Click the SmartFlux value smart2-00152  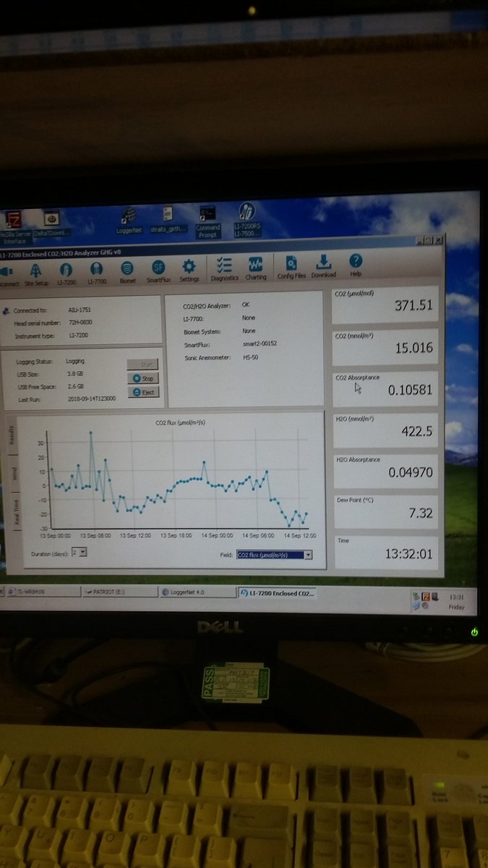259,344
